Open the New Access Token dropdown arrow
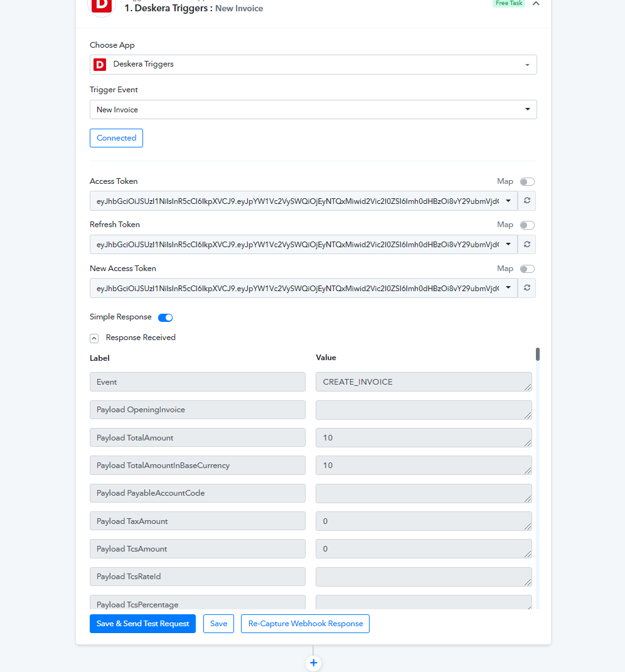 tap(508, 288)
